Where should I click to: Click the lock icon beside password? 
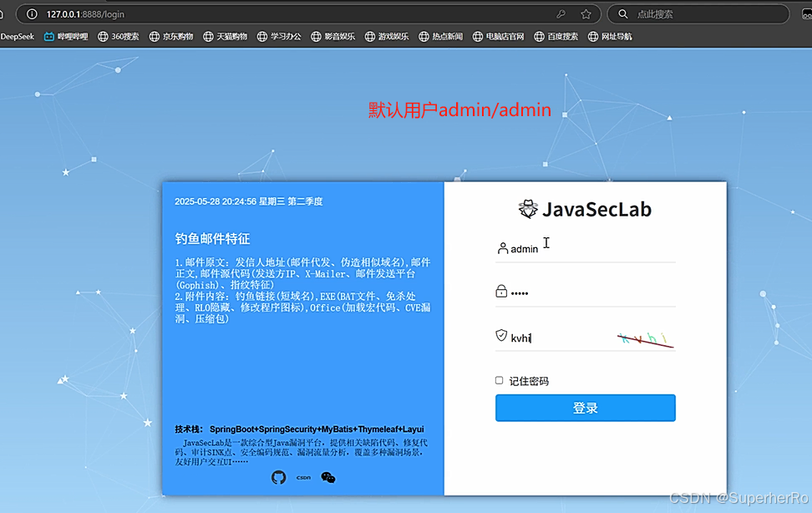coord(501,292)
